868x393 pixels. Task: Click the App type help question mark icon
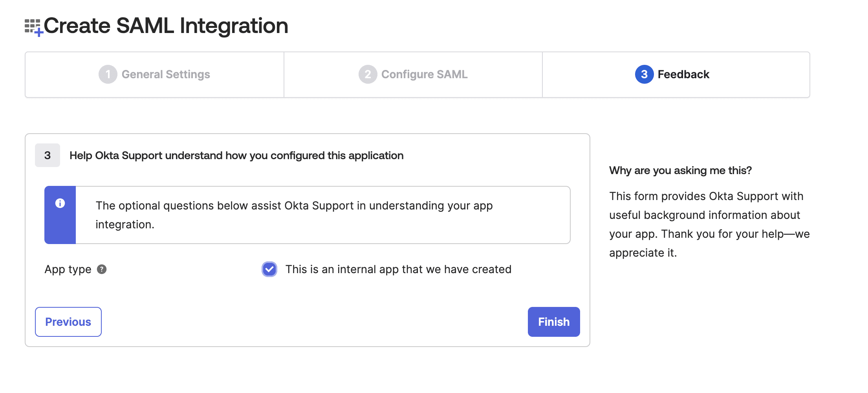click(x=102, y=269)
